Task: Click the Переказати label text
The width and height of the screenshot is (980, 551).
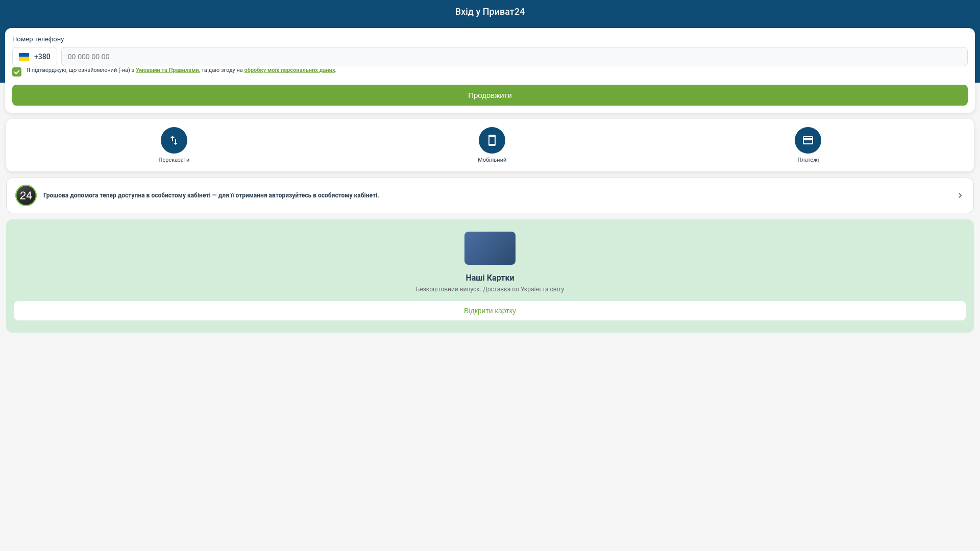Action: click(174, 160)
